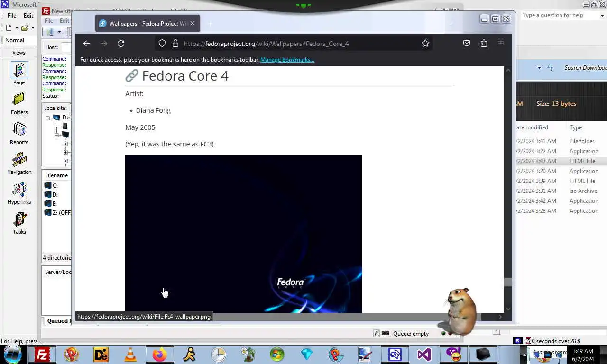Open Visual Studio from the taskbar
607x364 pixels.
coord(424,355)
